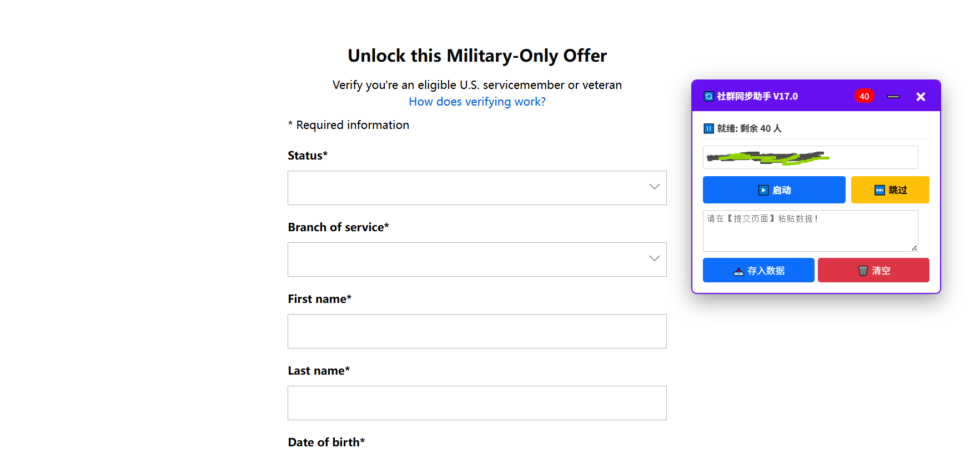Click the pause icon beside 就绪 status
The width and height of the screenshot is (980, 453).
[x=708, y=129]
